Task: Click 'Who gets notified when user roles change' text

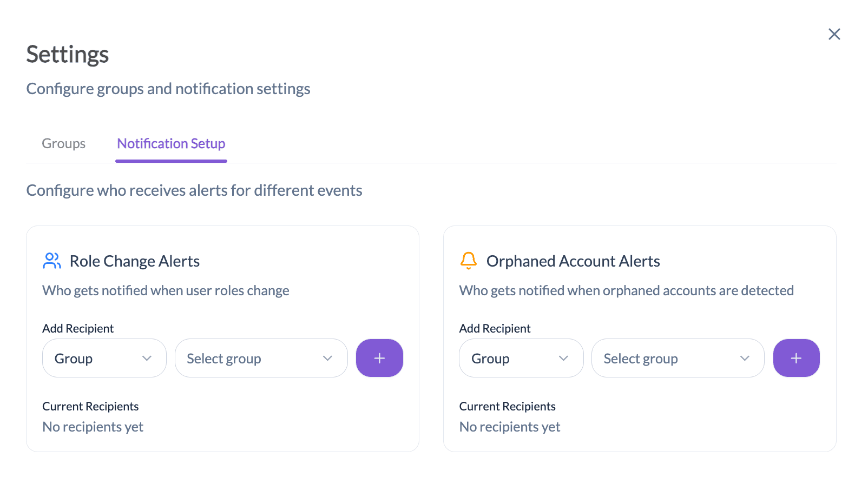Action: pos(166,291)
